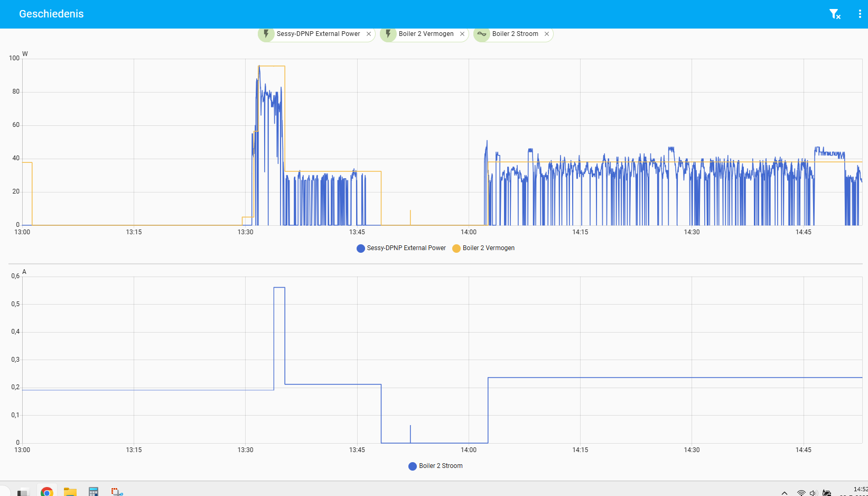Open the Wi-Fi network tray icon

click(x=801, y=493)
